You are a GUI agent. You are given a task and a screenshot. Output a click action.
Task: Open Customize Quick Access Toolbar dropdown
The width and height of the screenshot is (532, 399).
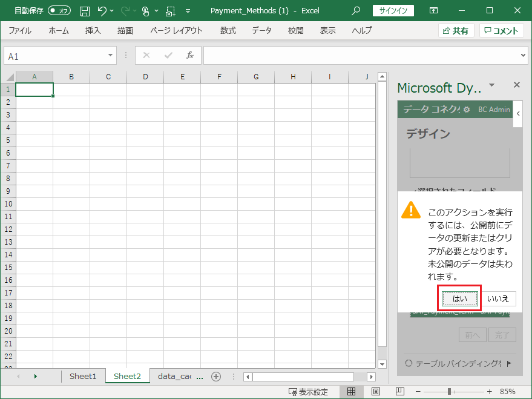pos(188,11)
